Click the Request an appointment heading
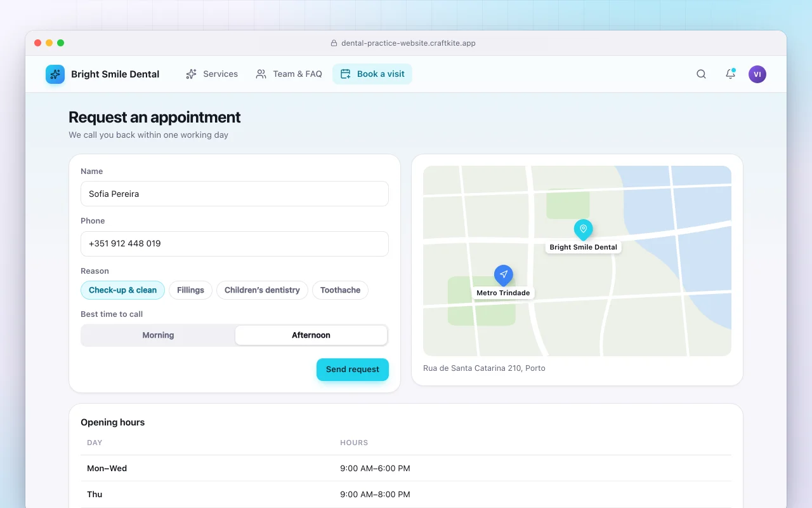This screenshot has height=508, width=812. point(155,117)
